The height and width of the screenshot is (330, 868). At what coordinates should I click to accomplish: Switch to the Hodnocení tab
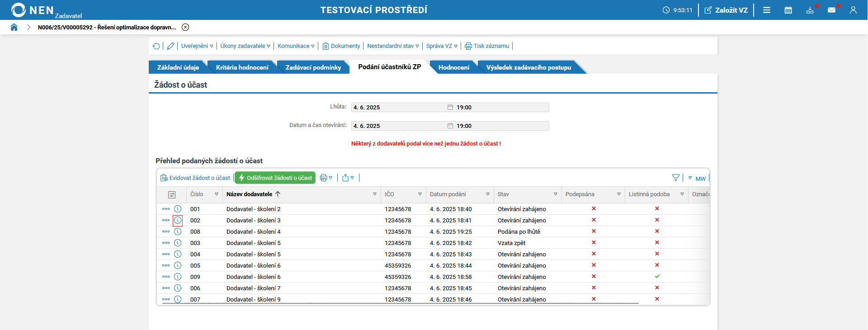click(x=453, y=67)
